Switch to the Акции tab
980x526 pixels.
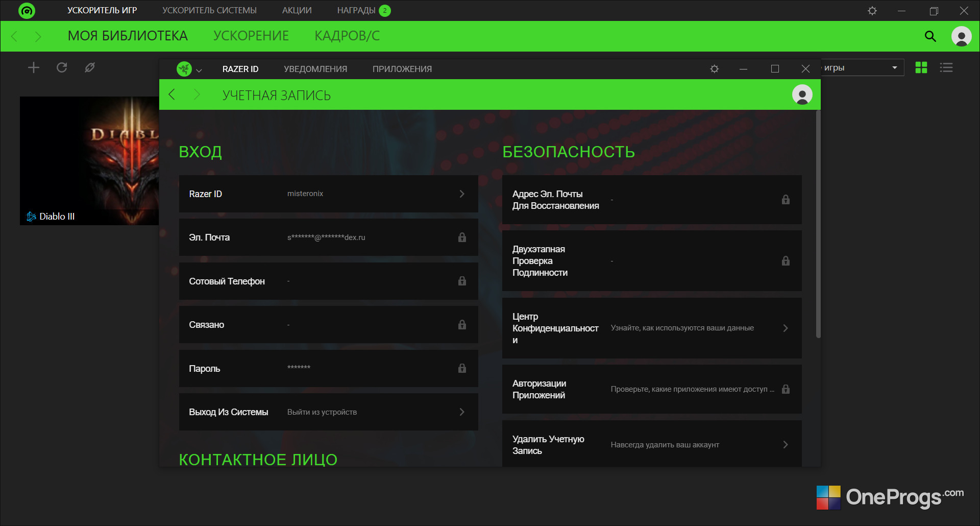(297, 10)
